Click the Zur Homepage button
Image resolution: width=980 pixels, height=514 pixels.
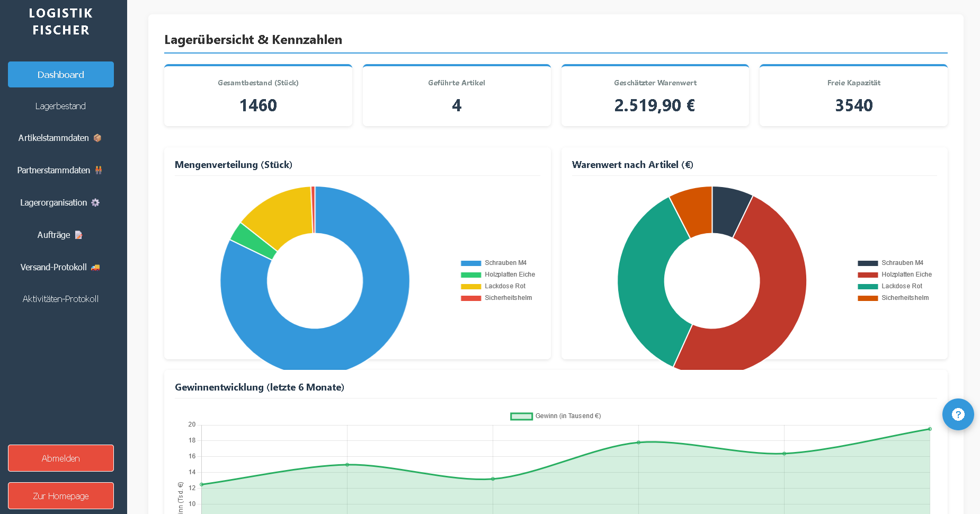(x=61, y=496)
